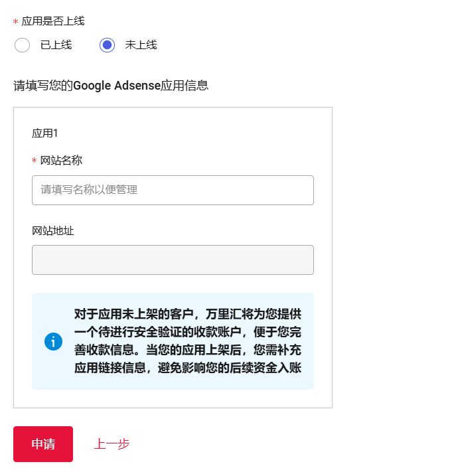Image resolution: width=452 pixels, height=476 pixels.
Task: Click the 网站名称 field label
Action: click(61, 160)
